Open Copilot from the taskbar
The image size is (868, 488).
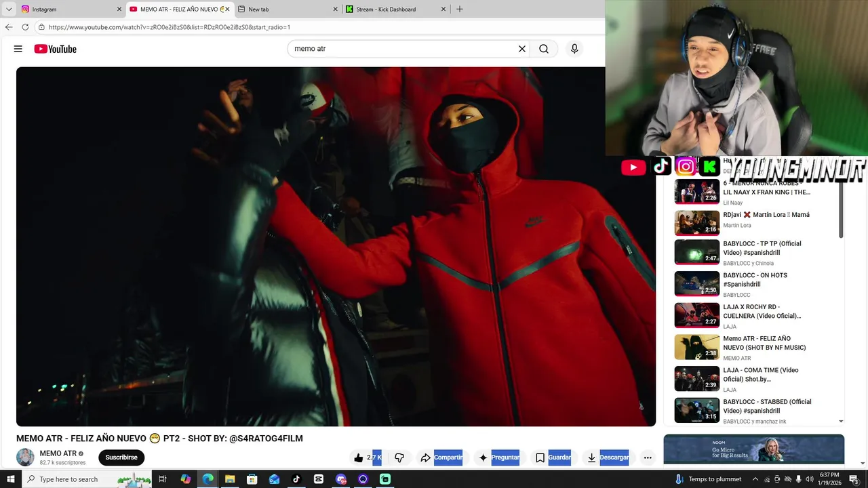click(186, 479)
